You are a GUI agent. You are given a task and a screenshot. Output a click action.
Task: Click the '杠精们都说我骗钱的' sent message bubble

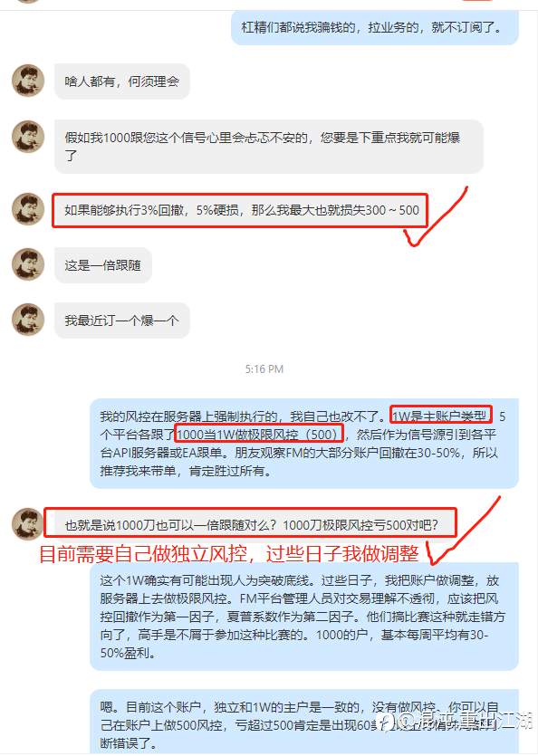375,27
